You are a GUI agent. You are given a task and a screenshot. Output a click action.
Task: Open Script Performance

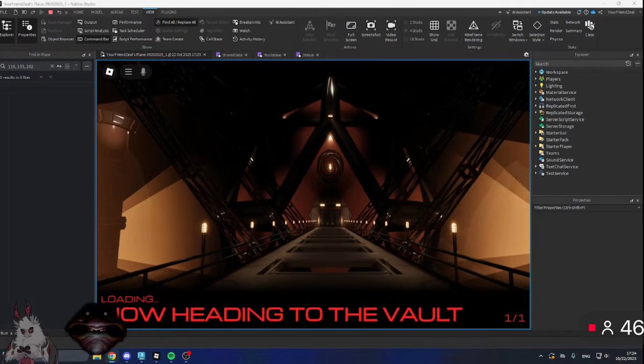click(132, 39)
